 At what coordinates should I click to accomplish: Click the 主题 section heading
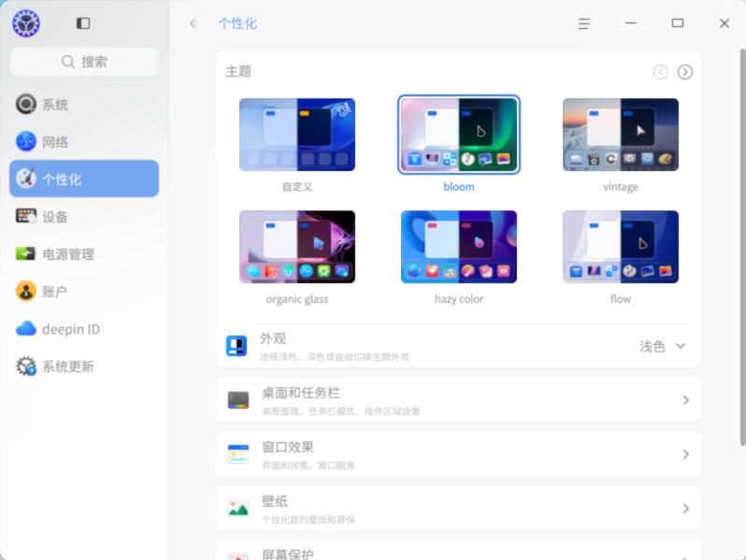coord(238,72)
